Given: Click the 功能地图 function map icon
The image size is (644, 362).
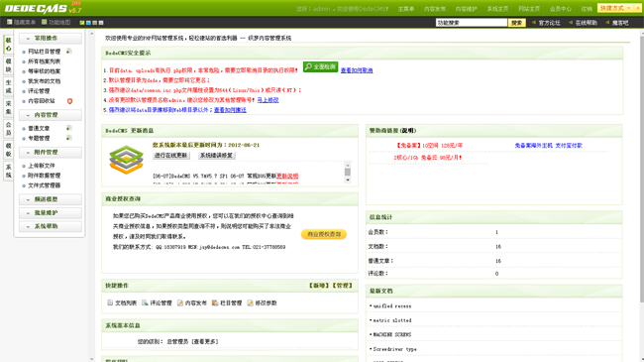Looking at the screenshot, I should (45, 22).
